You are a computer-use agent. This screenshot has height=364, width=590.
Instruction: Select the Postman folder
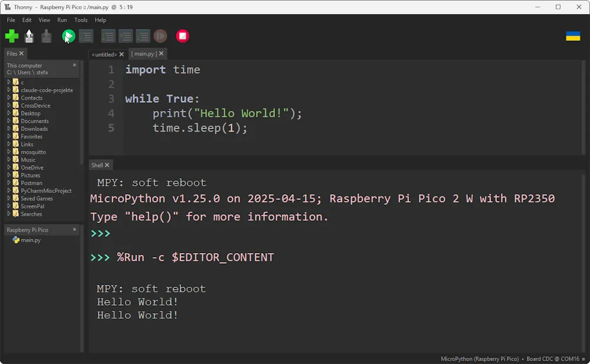point(31,183)
